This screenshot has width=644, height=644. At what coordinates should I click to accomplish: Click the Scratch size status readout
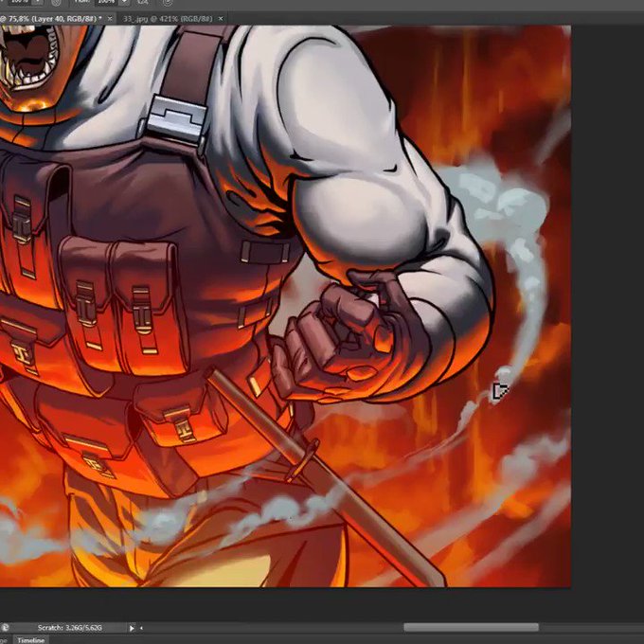click(x=70, y=628)
